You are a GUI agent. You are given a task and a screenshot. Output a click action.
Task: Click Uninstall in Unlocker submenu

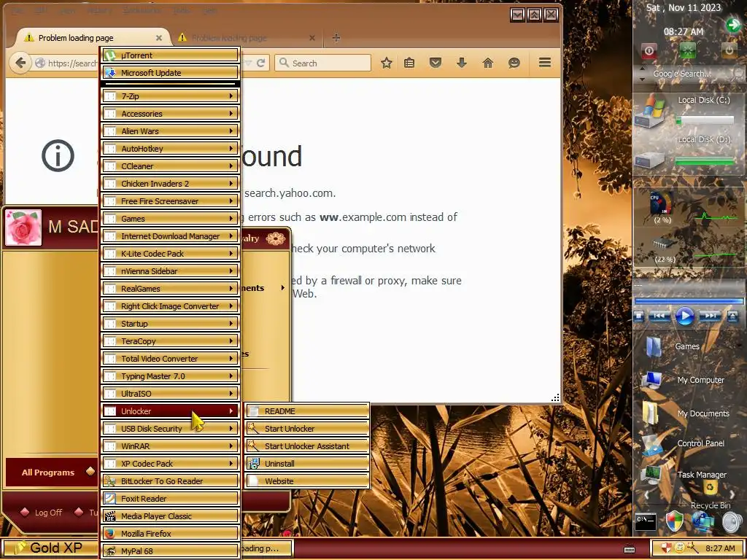[x=307, y=464]
